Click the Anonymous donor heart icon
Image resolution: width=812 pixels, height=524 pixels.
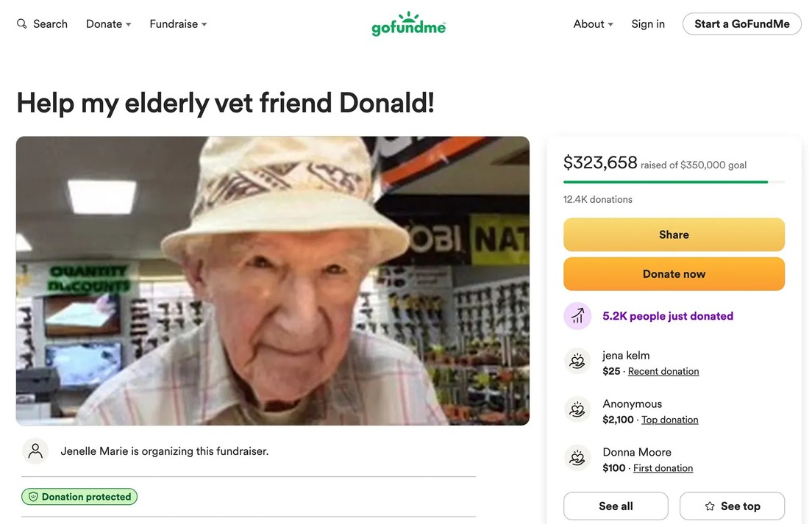click(577, 410)
